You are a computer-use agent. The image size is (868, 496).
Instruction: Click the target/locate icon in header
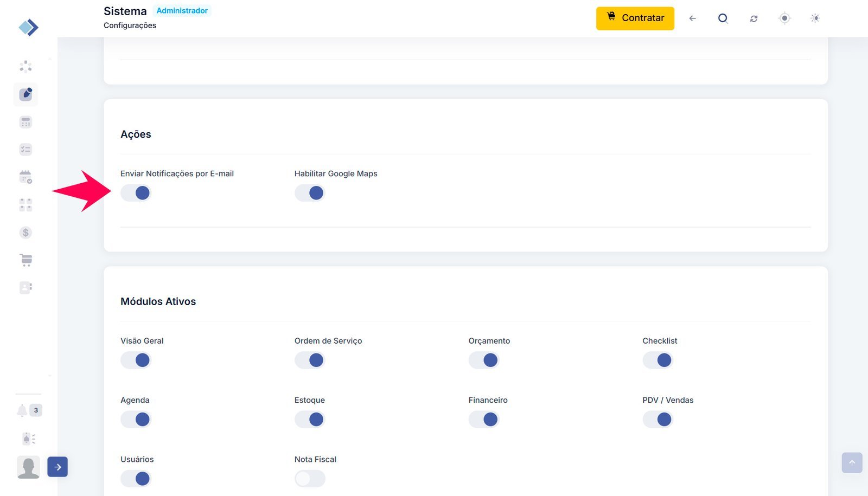[784, 18]
